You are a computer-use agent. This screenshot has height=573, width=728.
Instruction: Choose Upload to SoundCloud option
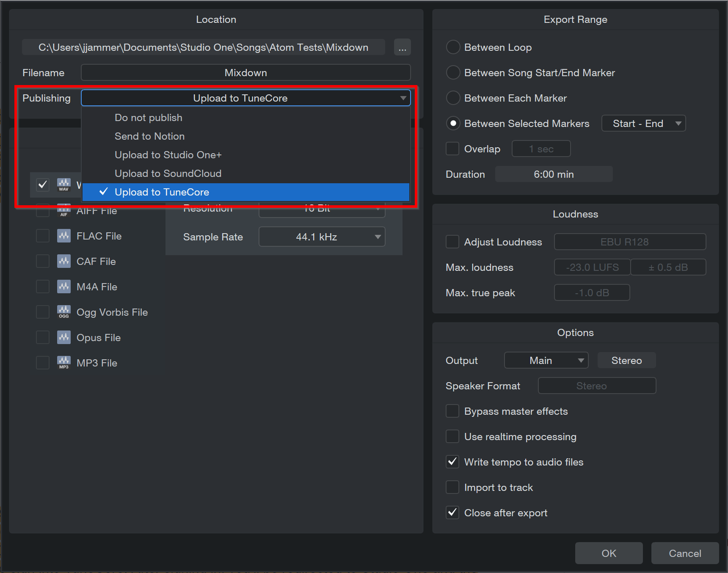[246, 174]
